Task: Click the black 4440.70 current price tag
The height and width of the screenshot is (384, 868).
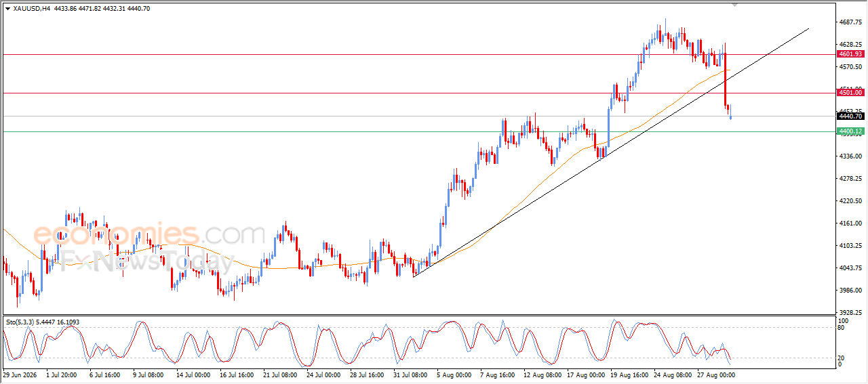Action: pos(850,116)
